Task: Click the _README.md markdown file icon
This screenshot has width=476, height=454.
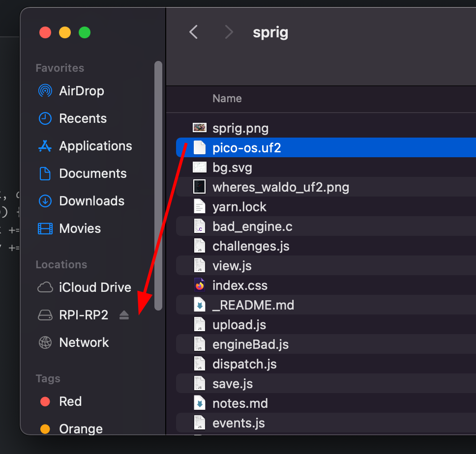Action: pos(199,305)
